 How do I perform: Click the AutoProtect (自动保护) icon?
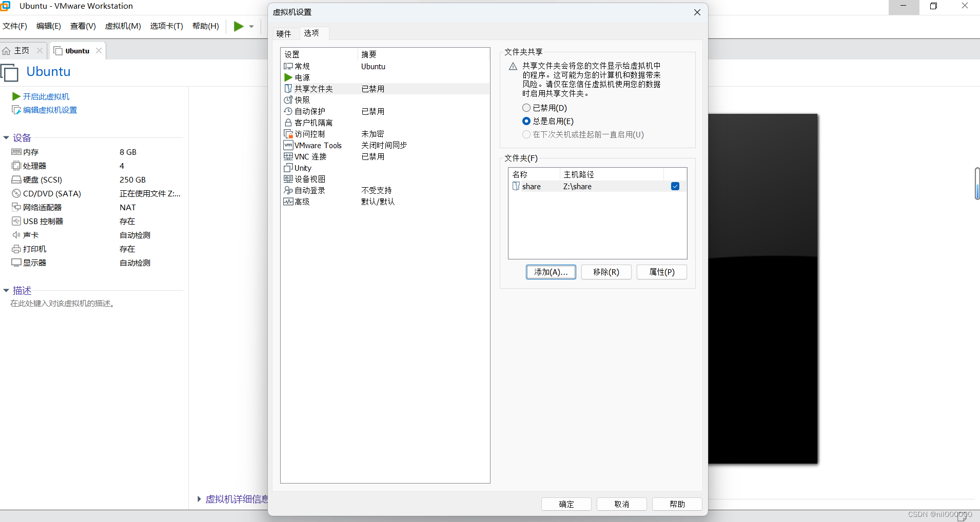288,111
